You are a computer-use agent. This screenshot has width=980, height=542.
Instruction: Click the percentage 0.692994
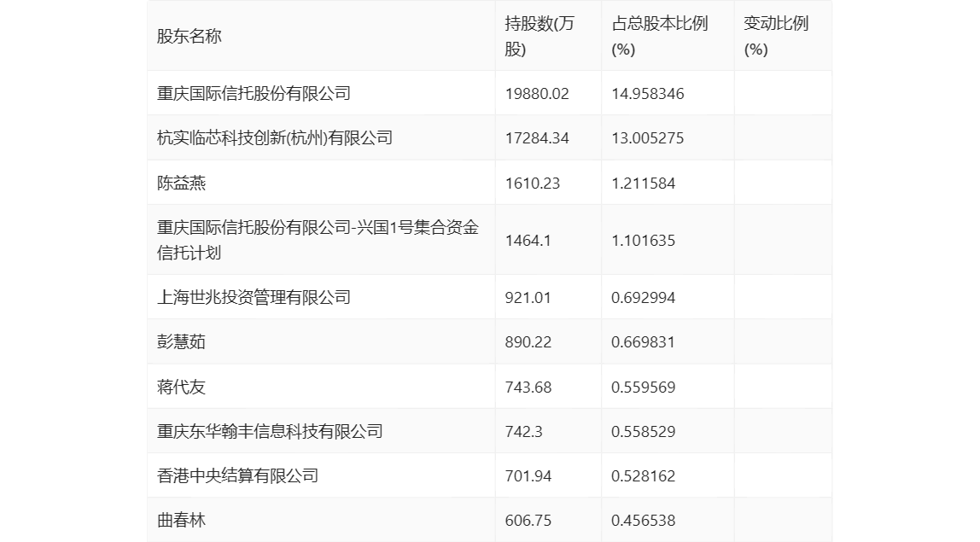coord(643,298)
